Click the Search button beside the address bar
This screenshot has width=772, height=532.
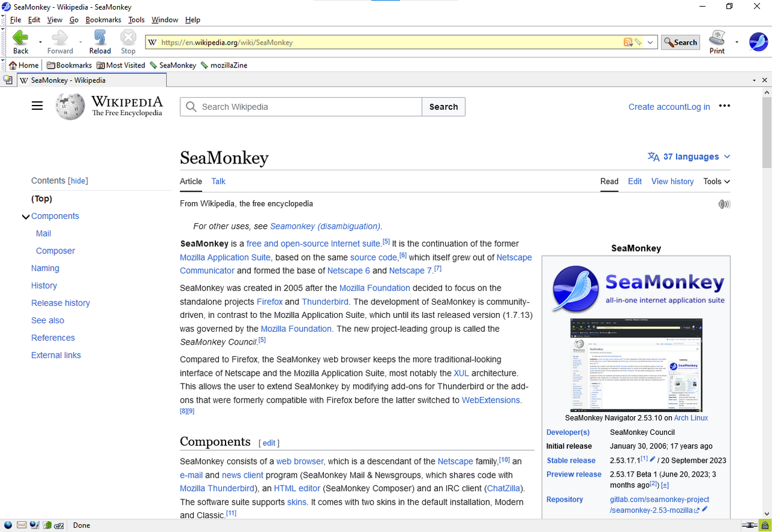click(x=680, y=42)
